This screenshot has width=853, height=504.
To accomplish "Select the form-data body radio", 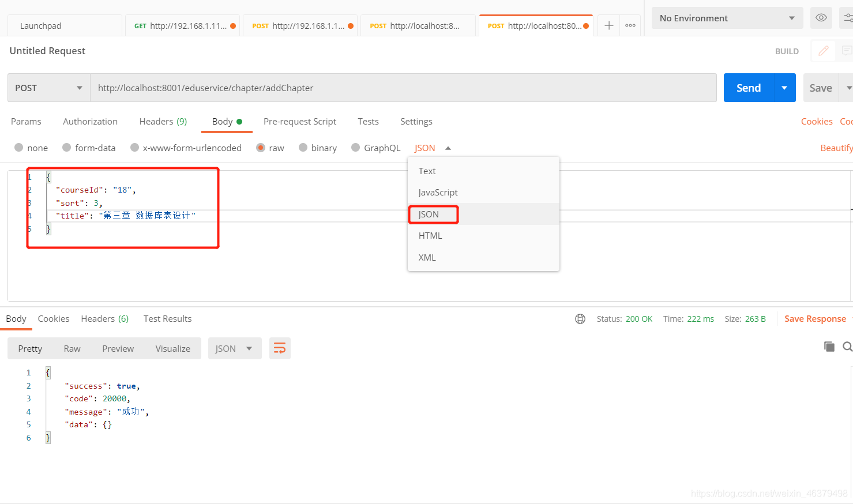I will [x=66, y=148].
